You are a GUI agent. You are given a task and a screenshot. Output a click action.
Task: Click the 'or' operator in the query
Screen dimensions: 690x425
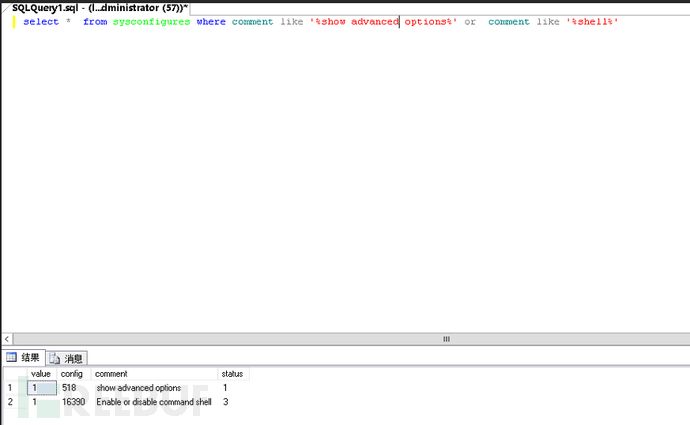[x=470, y=22]
